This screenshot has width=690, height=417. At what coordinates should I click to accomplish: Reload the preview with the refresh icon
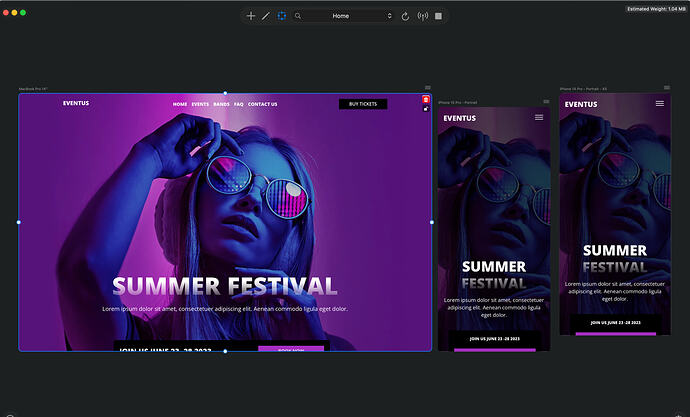[x=405, y=16]
